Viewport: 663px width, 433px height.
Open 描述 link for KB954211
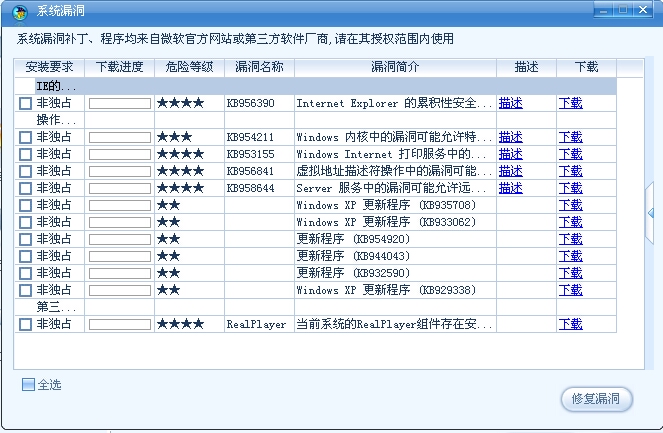[x=510, y=137]
